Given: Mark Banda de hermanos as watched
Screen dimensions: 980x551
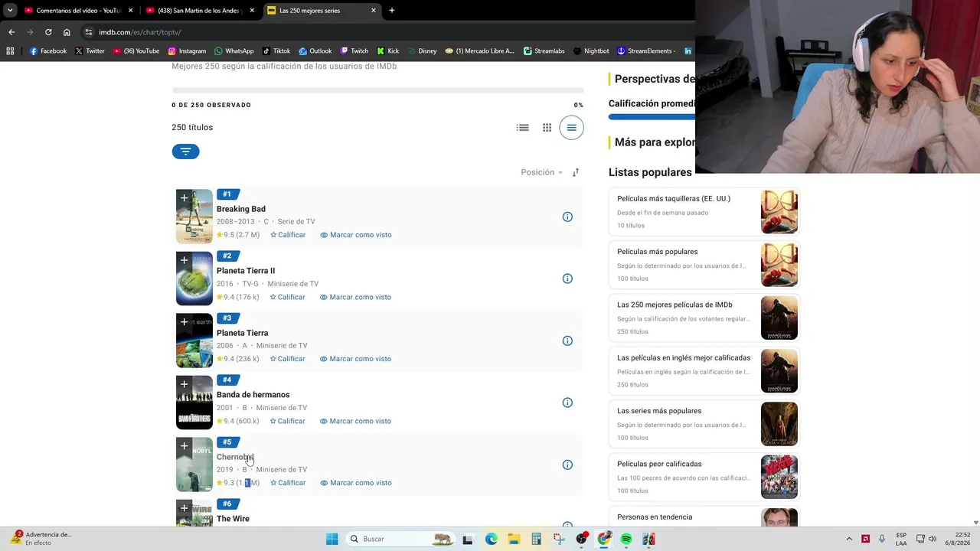Looking at the screenshot, I should [x=355, y=421].
